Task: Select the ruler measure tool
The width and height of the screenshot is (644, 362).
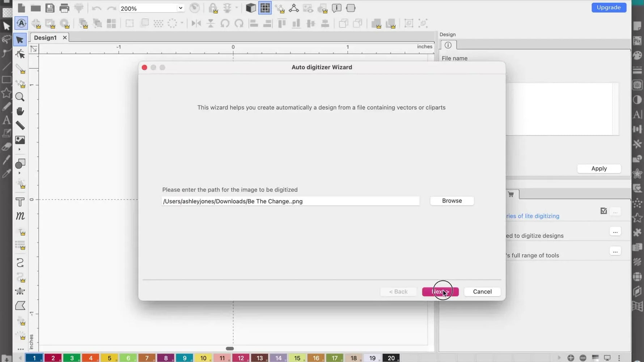Action: pos(20,125)
